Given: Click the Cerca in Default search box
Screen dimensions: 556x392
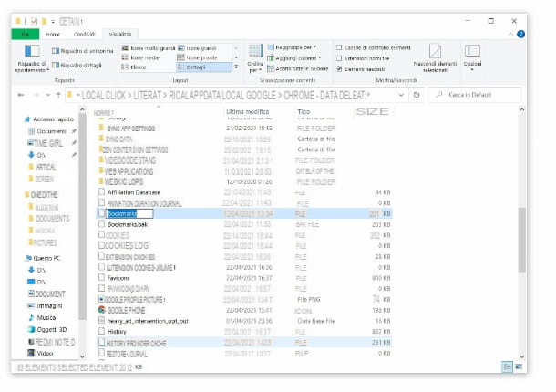Looking at the screenshot, I should pyautogui.click(x=475, y=95).
